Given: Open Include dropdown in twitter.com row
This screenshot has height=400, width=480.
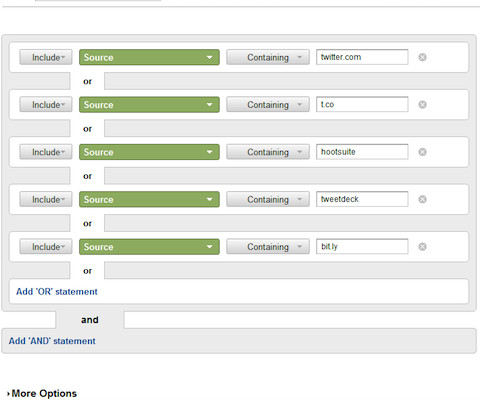Looking at the screenshot, I should [x=46, y=57].
